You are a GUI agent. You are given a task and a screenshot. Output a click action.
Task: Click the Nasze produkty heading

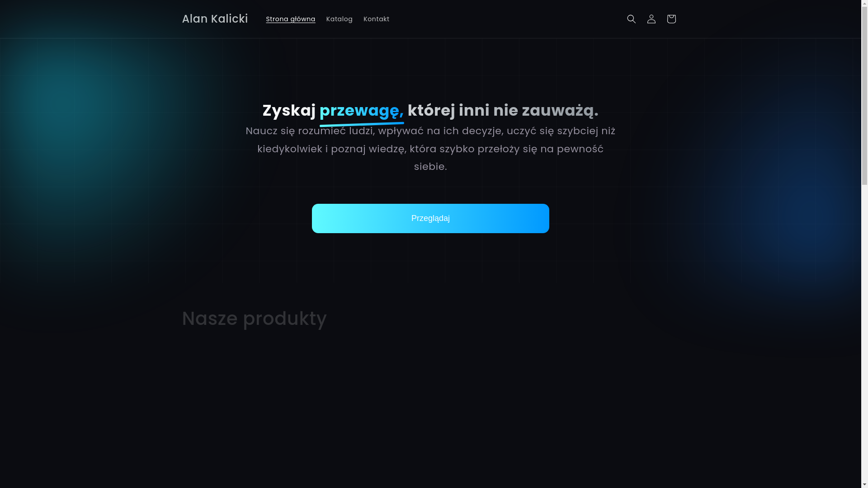point(254,319)
